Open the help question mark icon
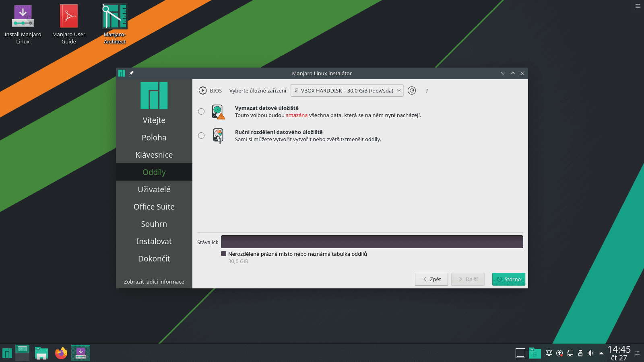 pos(426,90)
